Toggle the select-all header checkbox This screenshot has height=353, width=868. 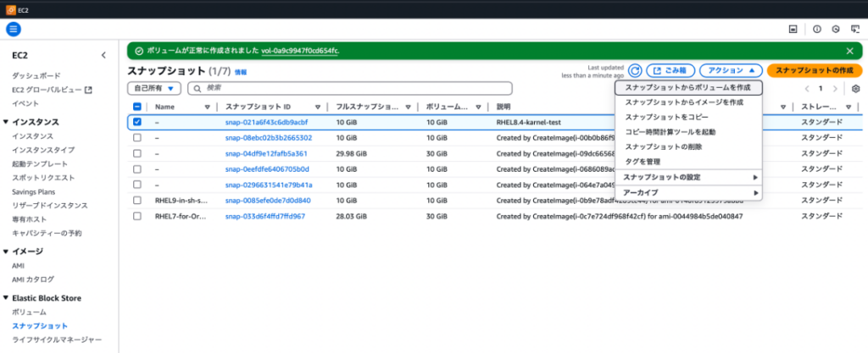click(137, 108)
